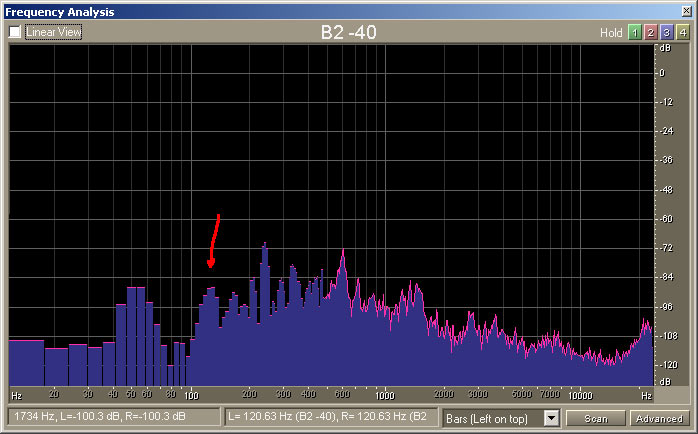Click the 1734 Hz cursor status field
This screenshot has width=698, height=434.
[114, 417]
